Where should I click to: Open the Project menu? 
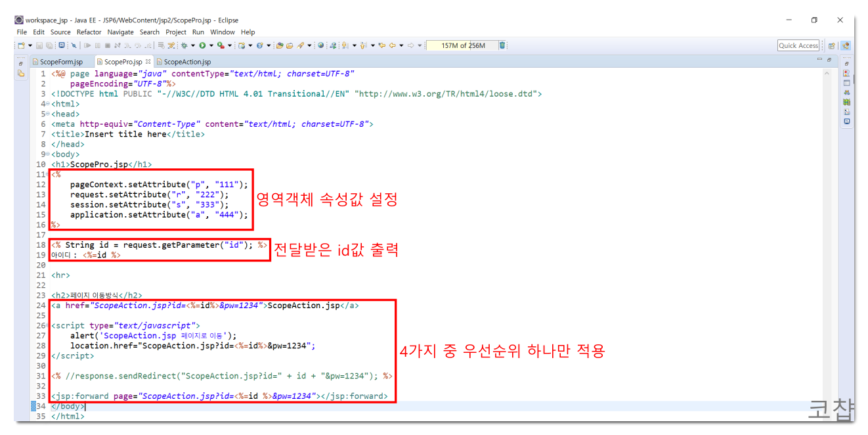click(x=176, y=32)
